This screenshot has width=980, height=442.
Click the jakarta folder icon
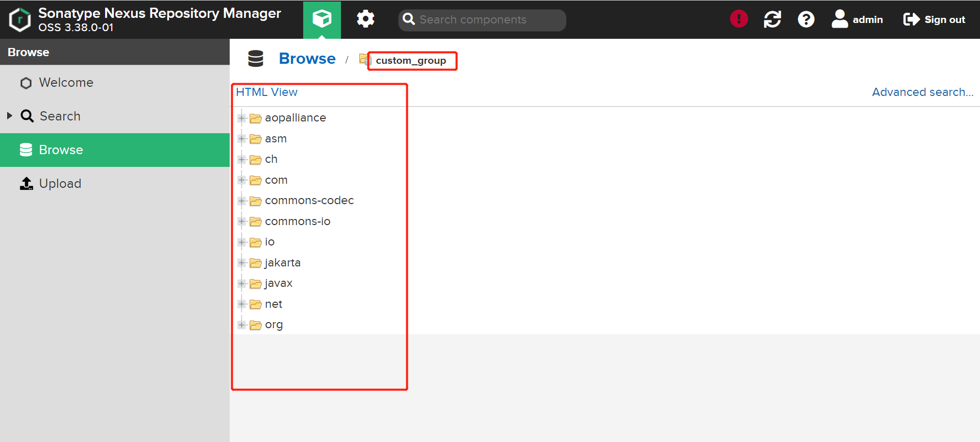tap(255, 263)
